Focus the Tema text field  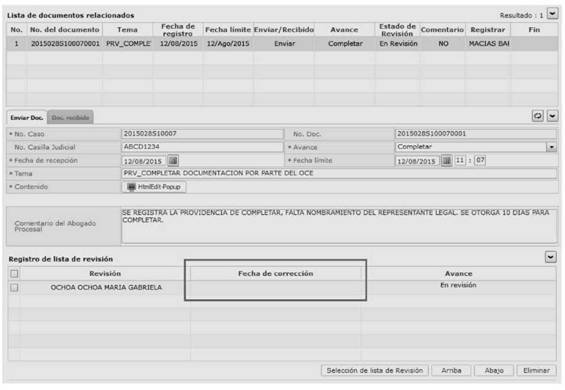[x=339, y=173]
